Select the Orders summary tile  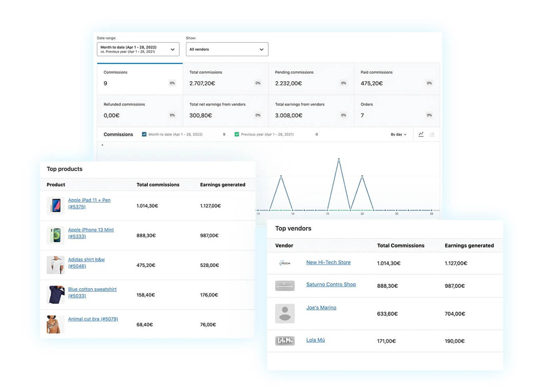tap(397, 111)
